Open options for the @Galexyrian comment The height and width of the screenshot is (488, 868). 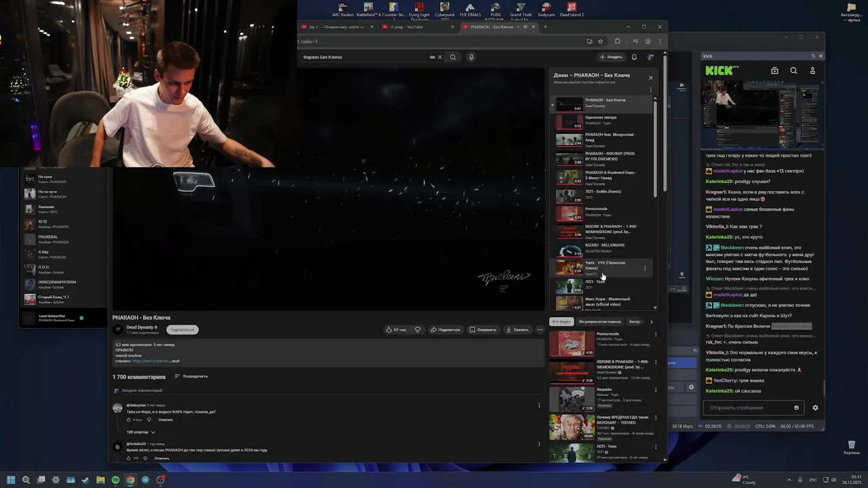click(x=539, y=405)
